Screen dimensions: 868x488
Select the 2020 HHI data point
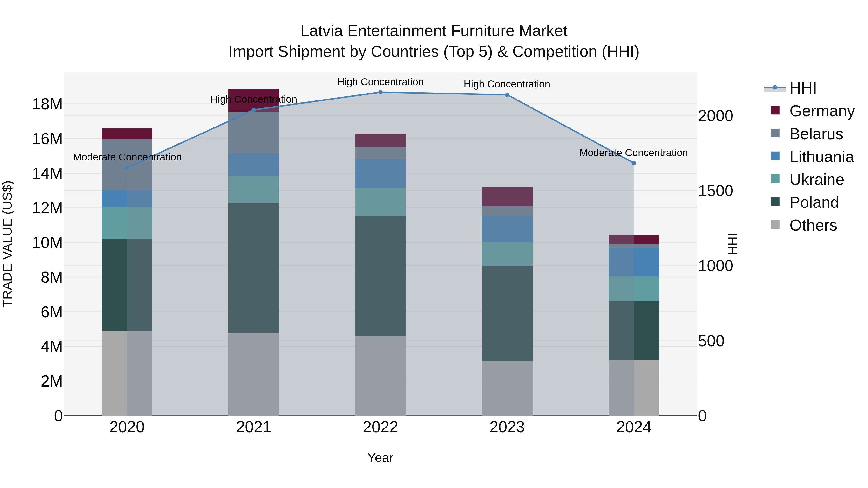[x=127, y=168]
